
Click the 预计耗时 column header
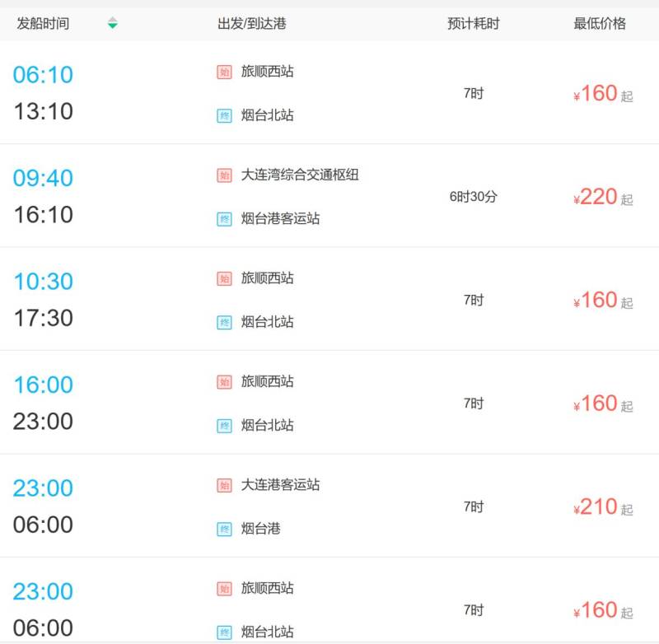pos(473,23)
